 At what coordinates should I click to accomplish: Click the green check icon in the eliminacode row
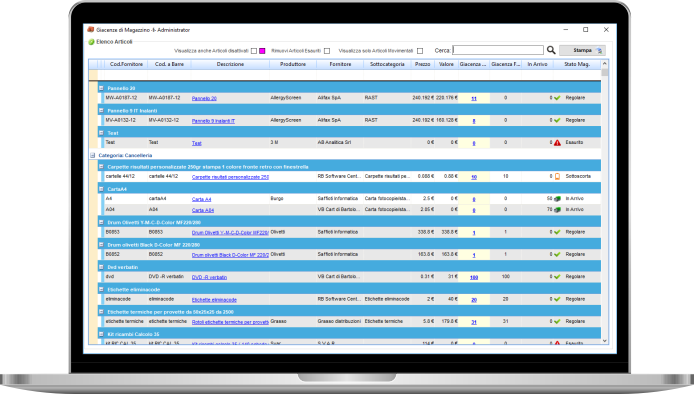557,299
